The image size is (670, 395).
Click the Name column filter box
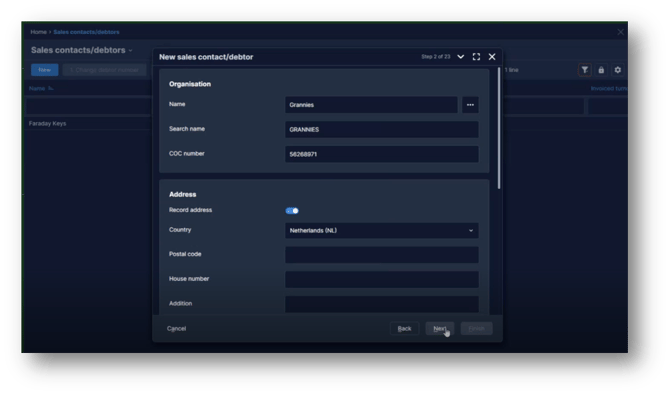click(x=89, y=106)
